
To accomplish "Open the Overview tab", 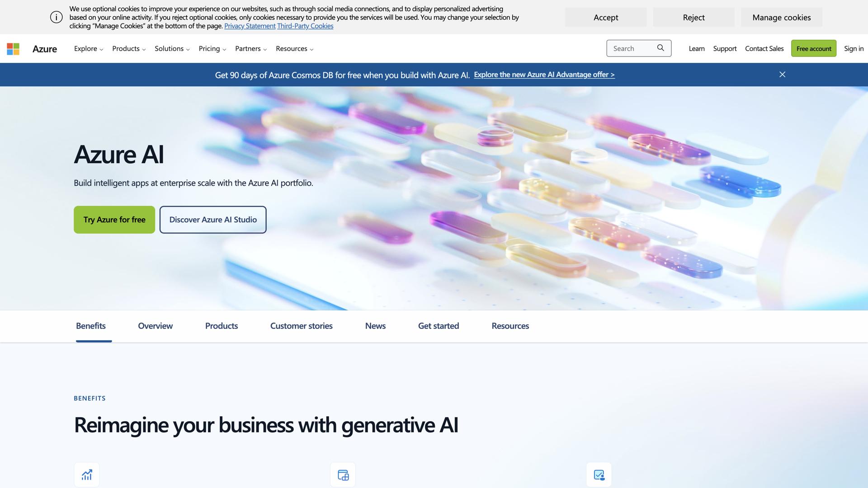I will 155,326.
